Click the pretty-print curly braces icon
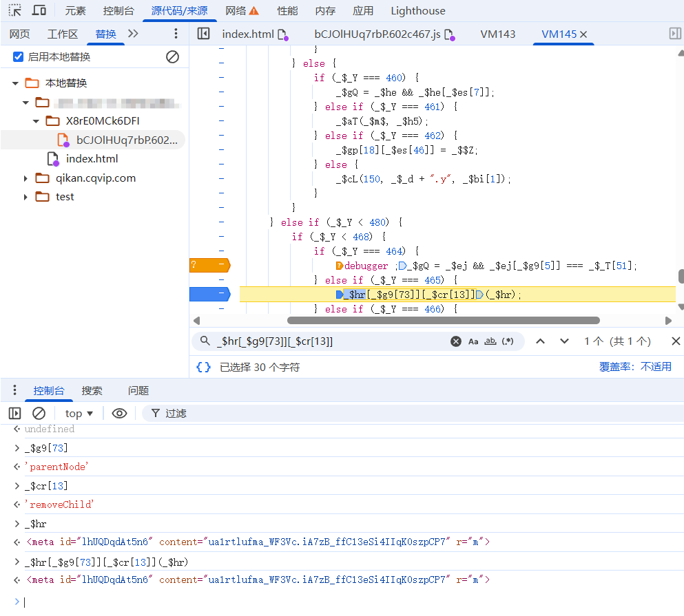Image resolution: width=684 pixels, height=616 pixels. click(x=203, y=367)
